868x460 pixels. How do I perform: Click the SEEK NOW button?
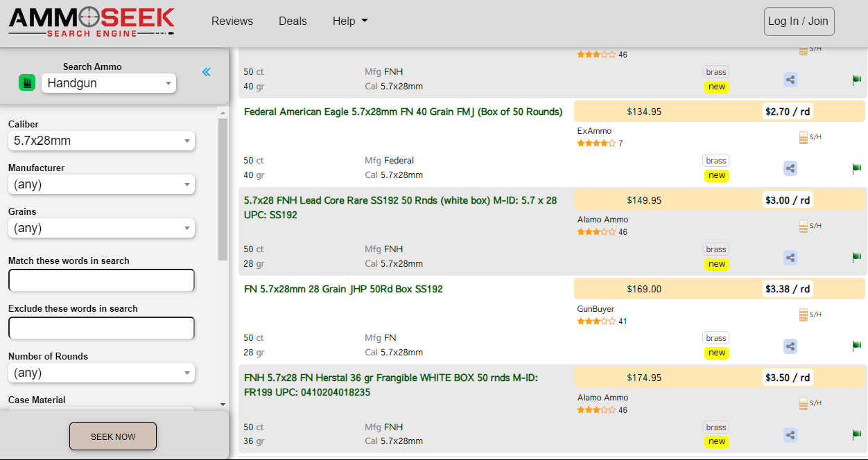[113, 436]
